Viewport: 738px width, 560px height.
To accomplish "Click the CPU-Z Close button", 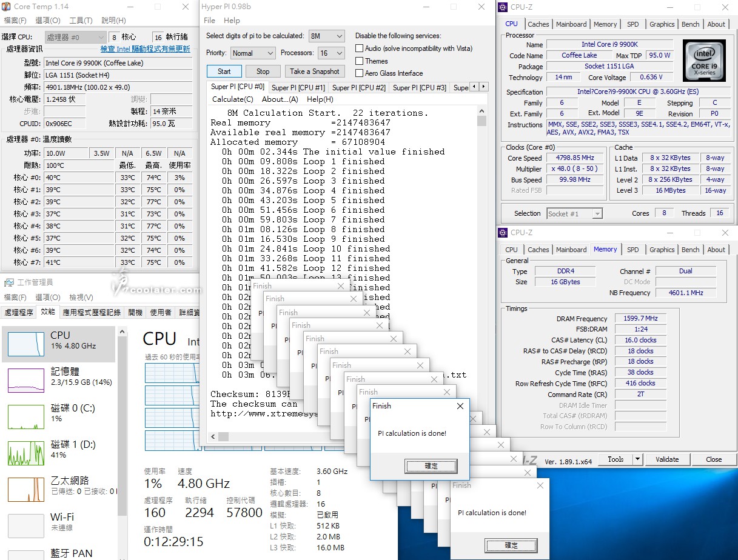I will pos(714,459).
